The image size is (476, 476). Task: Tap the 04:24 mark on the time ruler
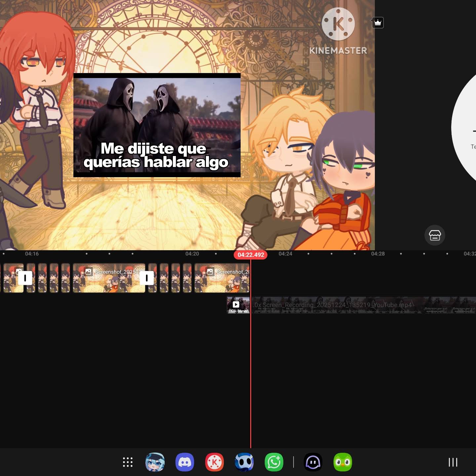click(285, 254)
